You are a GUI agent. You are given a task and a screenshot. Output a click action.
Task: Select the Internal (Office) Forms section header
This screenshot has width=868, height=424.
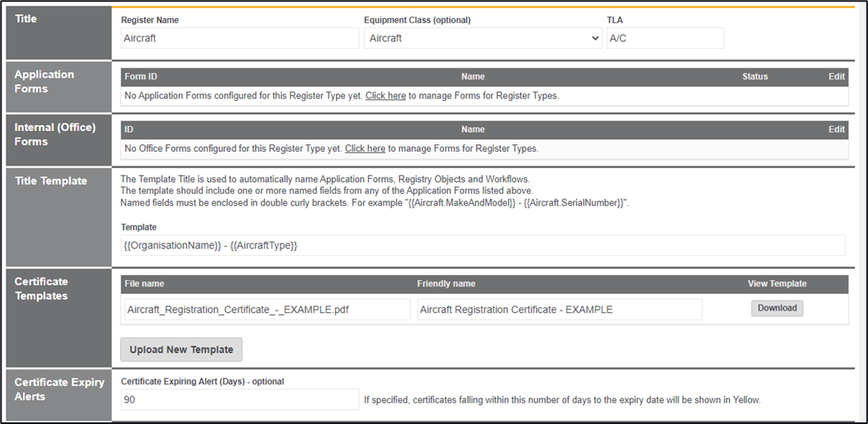(55, 134)
